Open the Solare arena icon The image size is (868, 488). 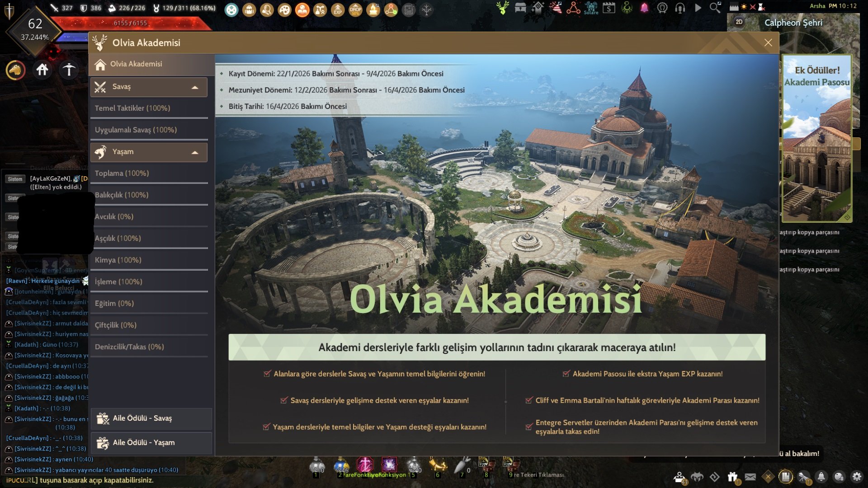click(590, 8)
